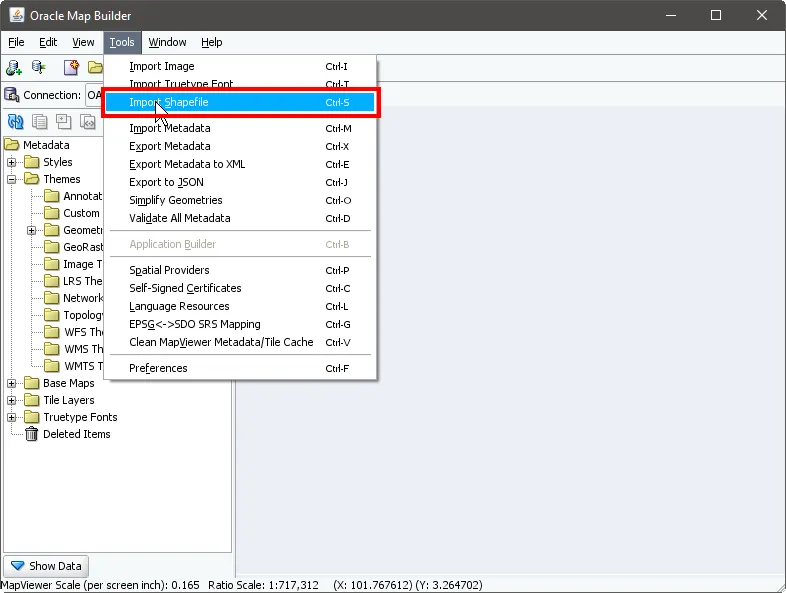Expand the Styles tree node

(x=12, y=162)
